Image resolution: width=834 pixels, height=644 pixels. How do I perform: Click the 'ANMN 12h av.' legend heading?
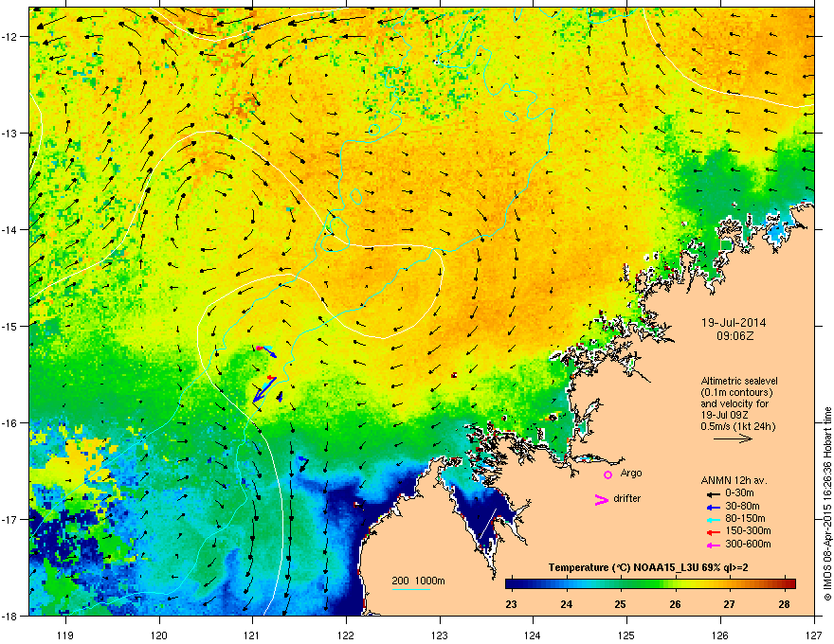(734, 481)
